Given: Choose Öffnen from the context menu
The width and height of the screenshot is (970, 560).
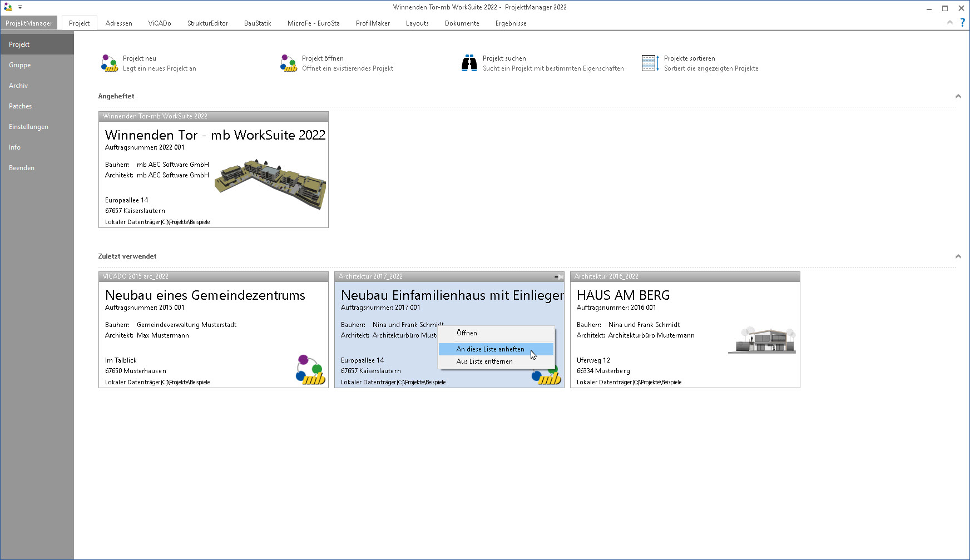Looking at the screenshot, I should point(496,333).
